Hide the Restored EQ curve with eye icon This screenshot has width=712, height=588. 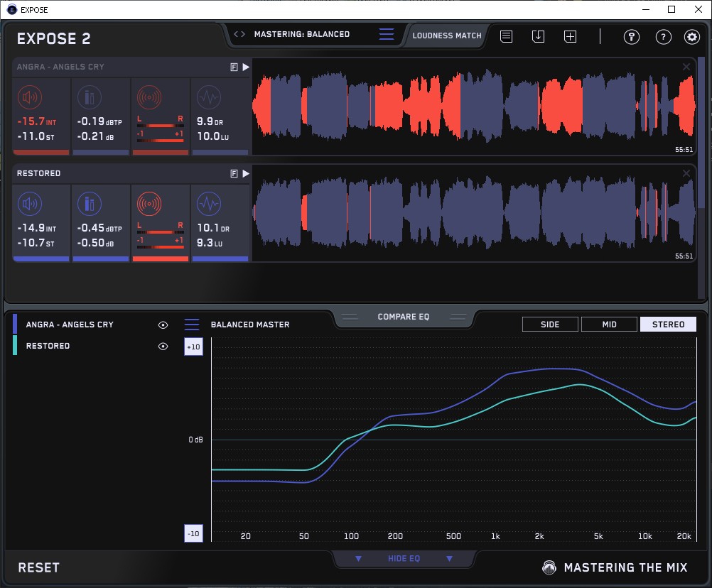coord(163,346)
